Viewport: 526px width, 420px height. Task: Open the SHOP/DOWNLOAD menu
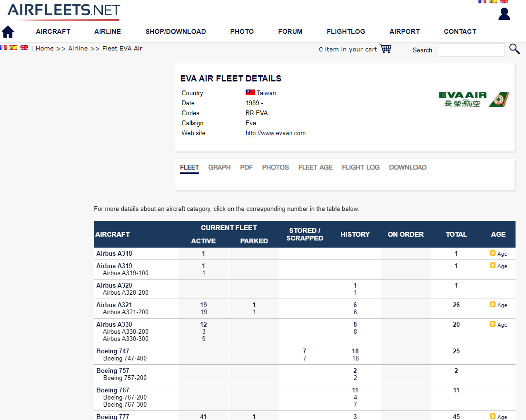pyautogui.click(x=176, y=31)
